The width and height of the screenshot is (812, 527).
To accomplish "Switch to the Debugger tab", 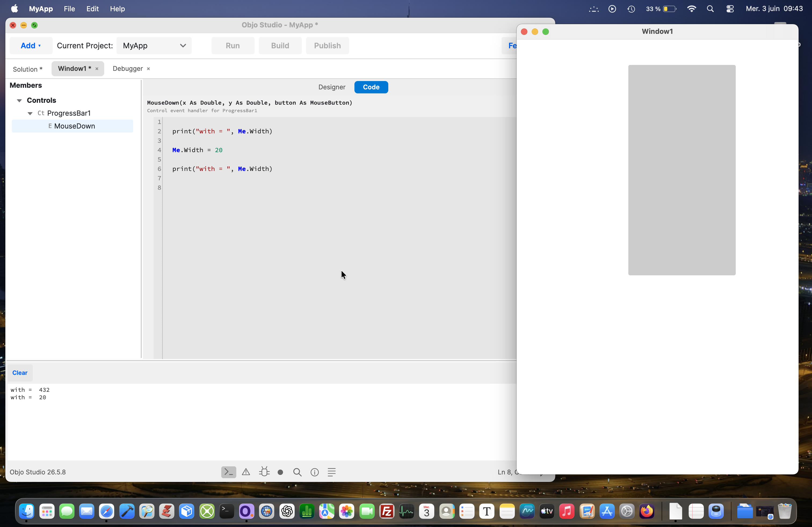I will pos(128,69).
